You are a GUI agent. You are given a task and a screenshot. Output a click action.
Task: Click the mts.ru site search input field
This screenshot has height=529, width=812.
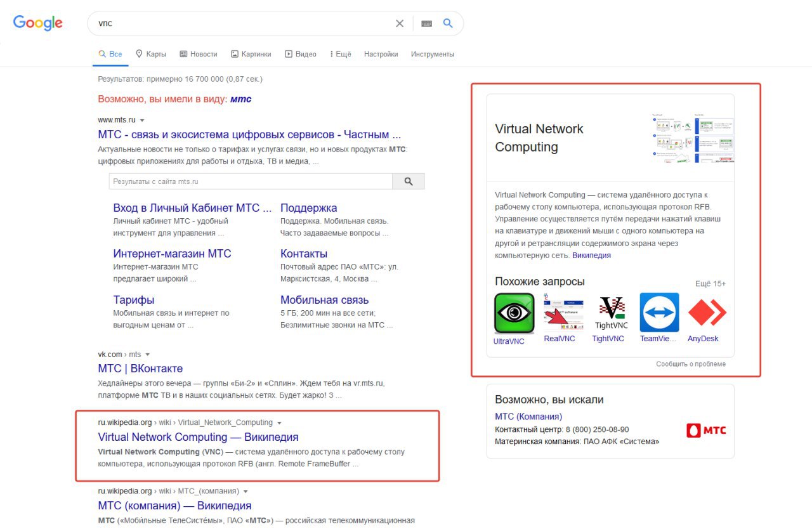pyautogui.click(x=251, y=181)
